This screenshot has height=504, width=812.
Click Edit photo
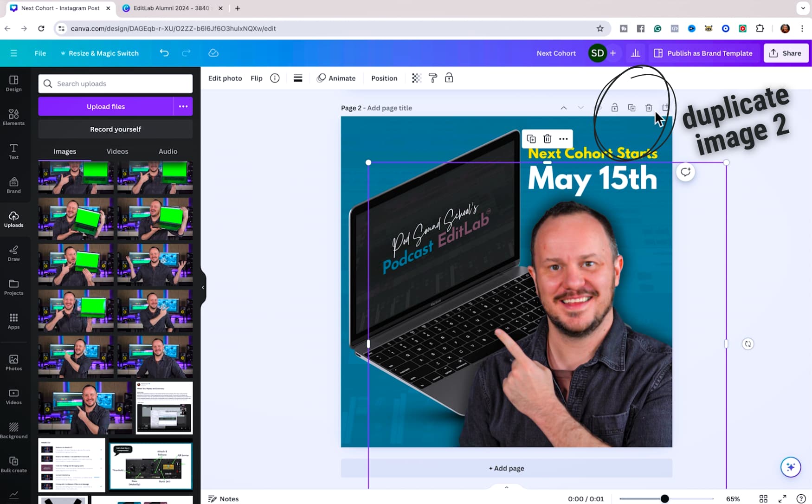[x=225, y=78]
